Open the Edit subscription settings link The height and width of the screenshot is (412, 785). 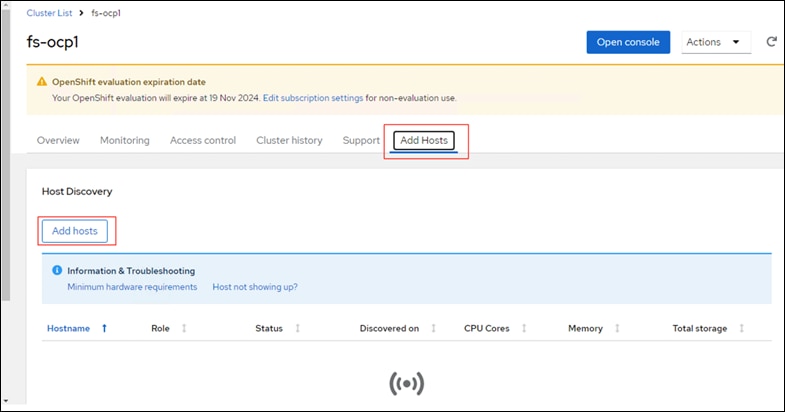313,98
